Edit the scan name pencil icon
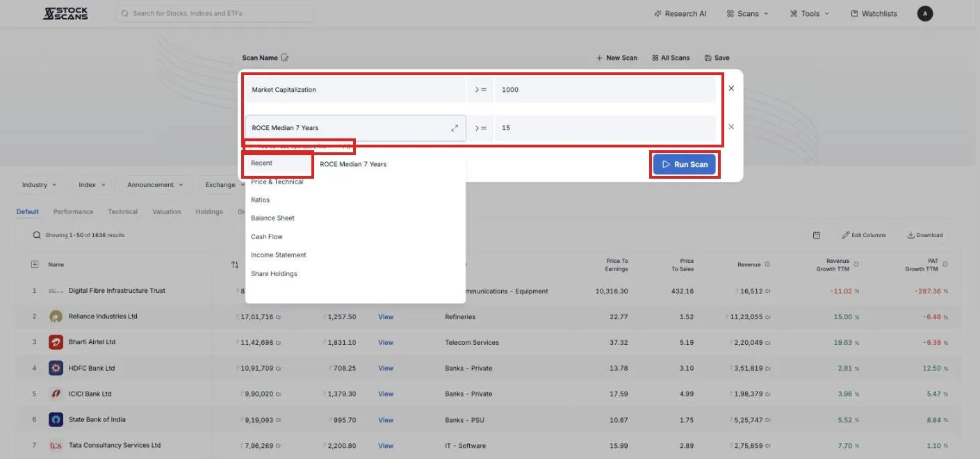The image size is (980, 459). (x=285, y=58)
